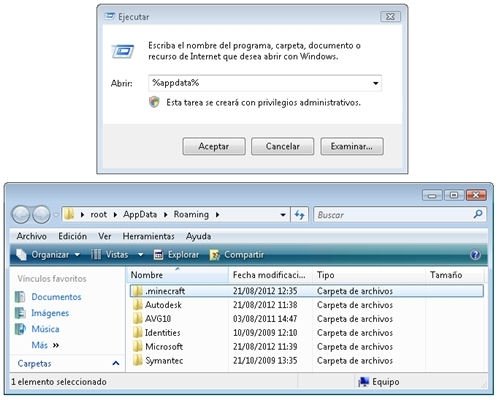Screen dimensions: 498x400
Task: Click the explorer forward navigation arrow
Action: click(x=41, y=215)
